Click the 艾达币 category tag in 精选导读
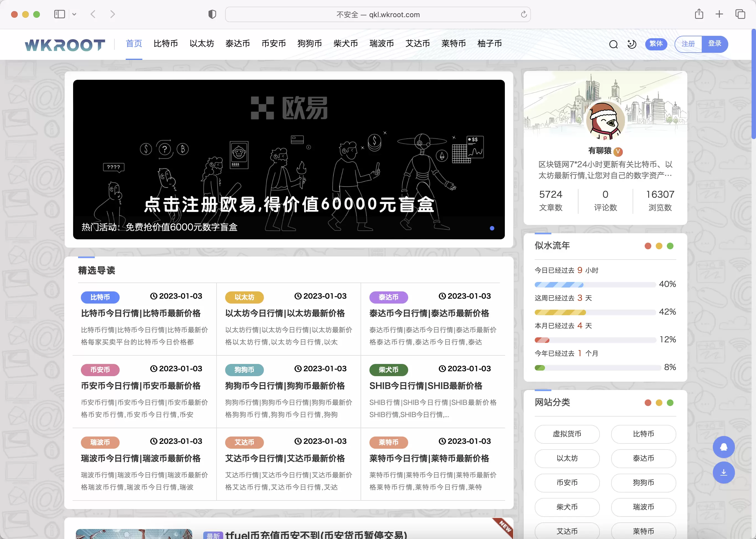Viewport: 756px width, 539px height. pos(244,442)
